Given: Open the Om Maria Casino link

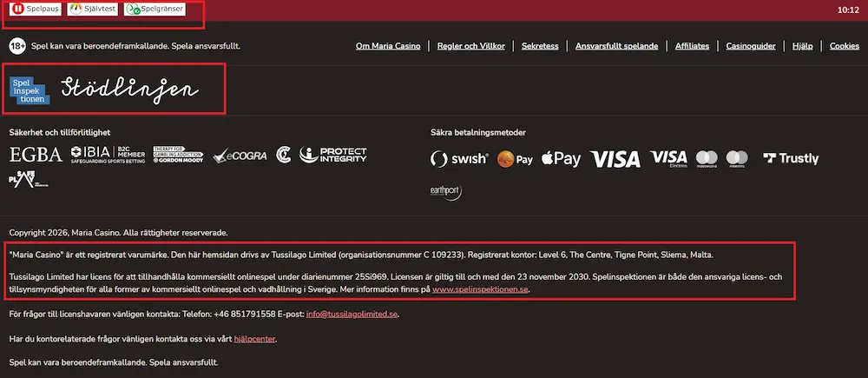Looking at the screenshot, I should click(x=388, y=47).
